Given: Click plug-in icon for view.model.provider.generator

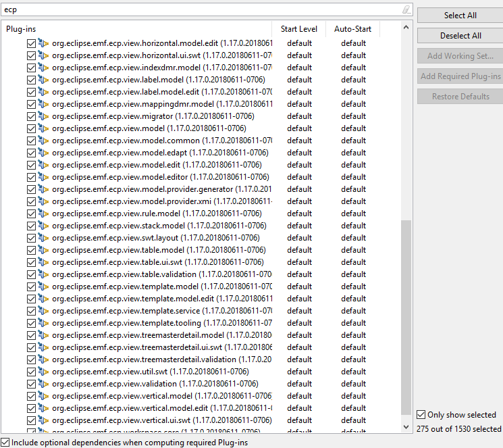Looking at the screenshot, I should (x=43, y=189).
